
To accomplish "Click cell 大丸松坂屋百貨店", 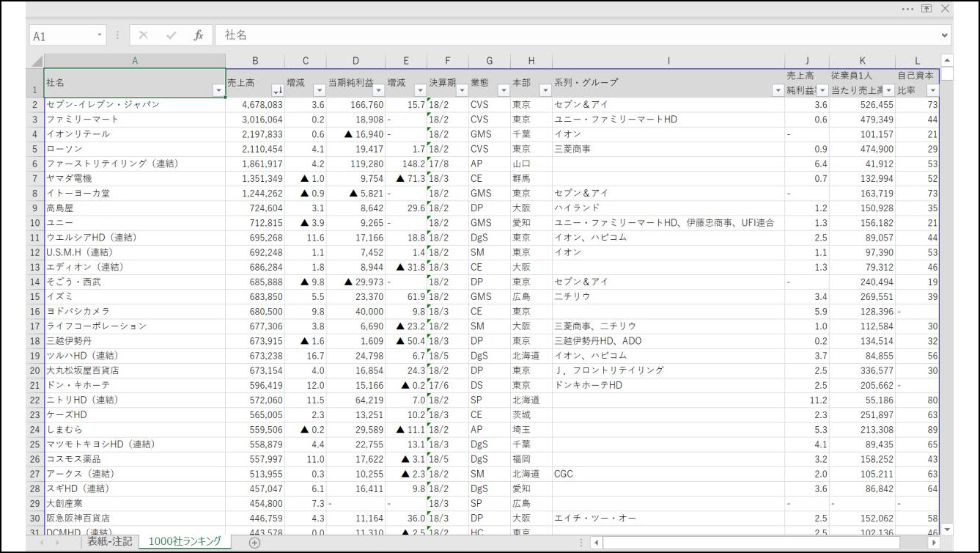I will (135, 370).
